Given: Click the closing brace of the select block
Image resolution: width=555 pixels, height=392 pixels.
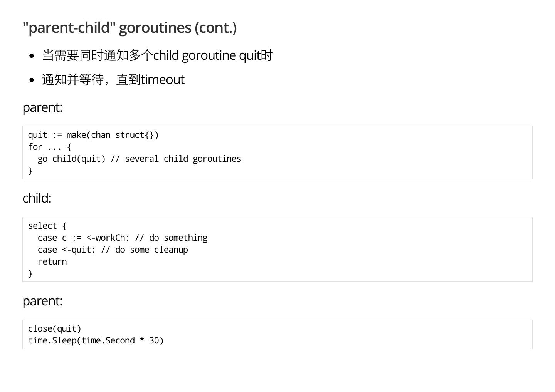Looking at the screenshot, I should point(30,274).
